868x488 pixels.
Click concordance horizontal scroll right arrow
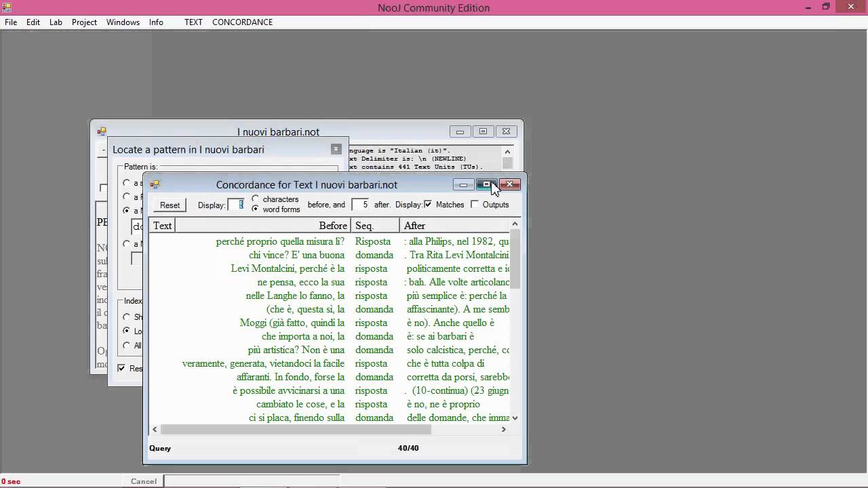(504, 429)
